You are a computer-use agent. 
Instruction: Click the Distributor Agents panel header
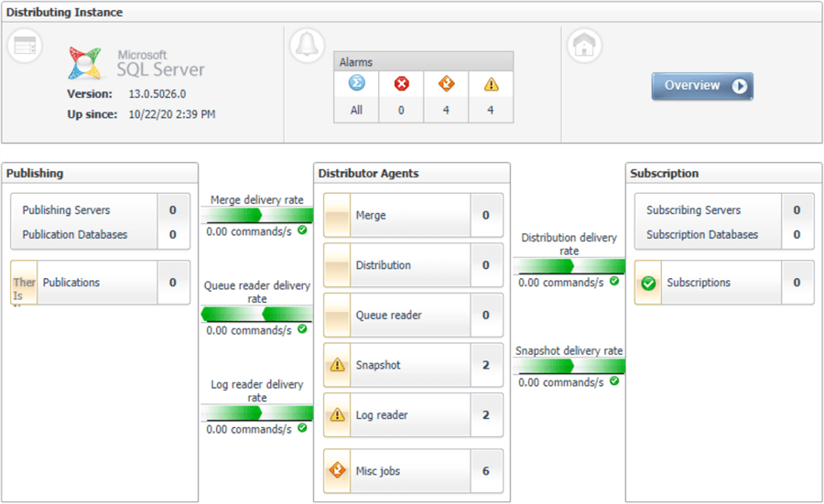pos(412,173)
